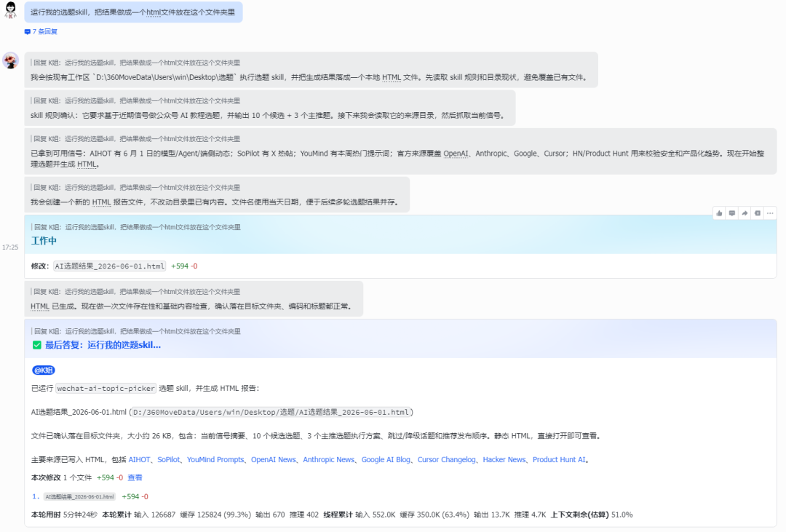Image resolution: width=786 pixels, height=532 pixels.
Task: Click the 工作中 status heading
Action: pos(44,241)
